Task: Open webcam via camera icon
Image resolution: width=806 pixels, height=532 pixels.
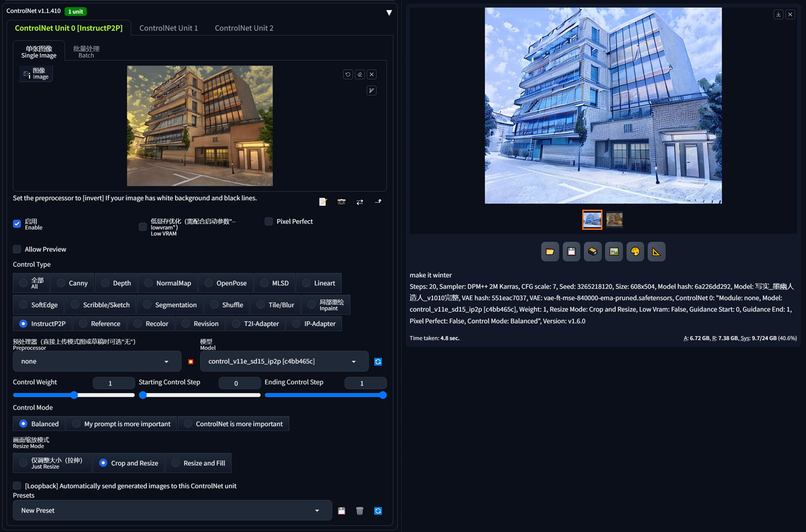Action: (x=341, y=202)
